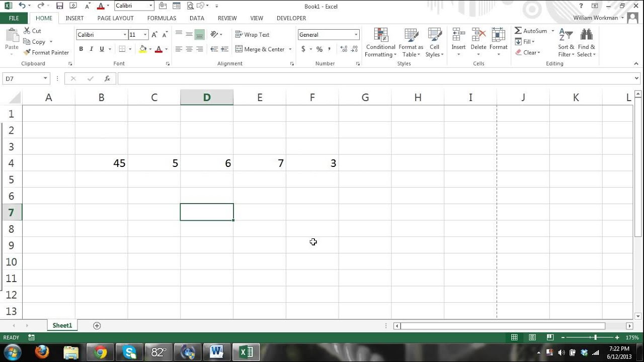This screenshot has height=362, width=644.
Task: Save the workbook from the quick access toolbar
Action: click(60, 6)
